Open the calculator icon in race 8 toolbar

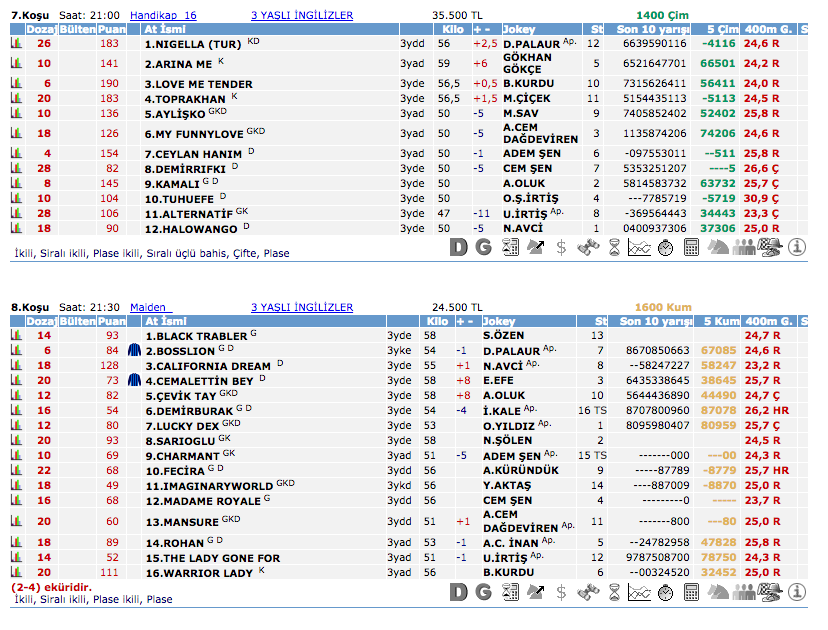point(691,591)
